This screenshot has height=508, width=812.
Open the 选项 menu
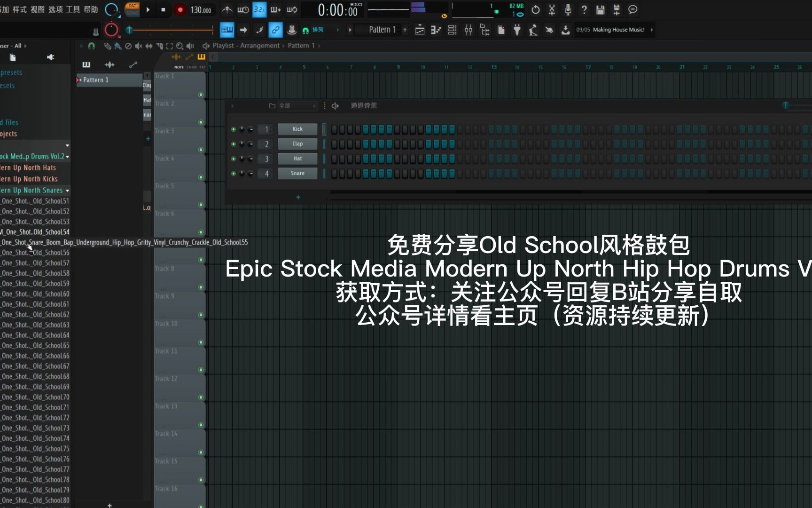click(55, 9)
